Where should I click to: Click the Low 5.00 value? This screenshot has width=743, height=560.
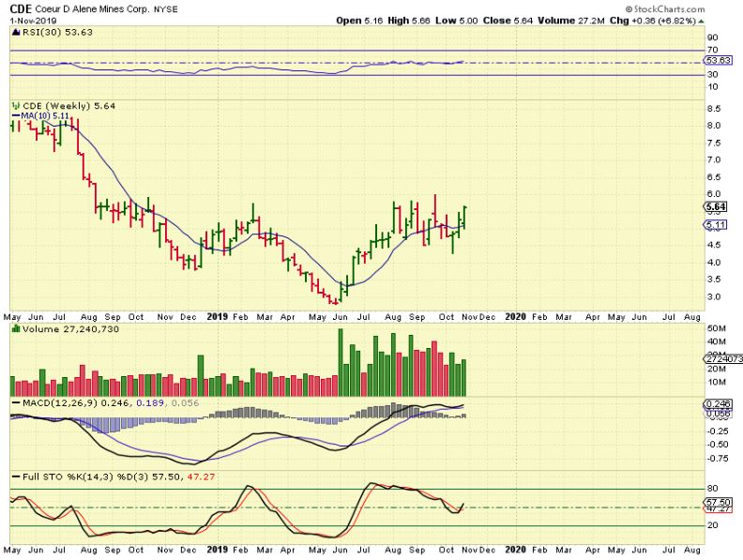457,21
